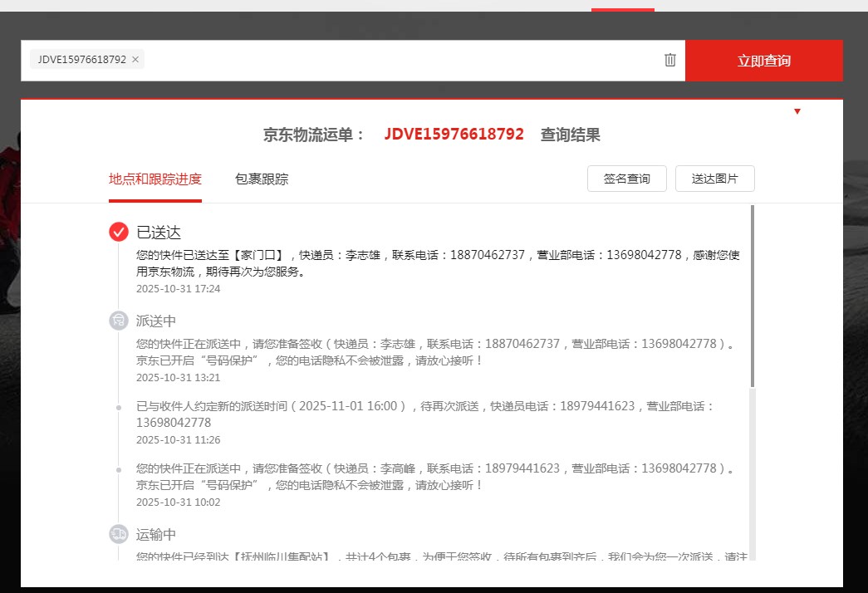868x593 pixels.
Task: Click the red waybill number in the heading
Action: [454, 135]
